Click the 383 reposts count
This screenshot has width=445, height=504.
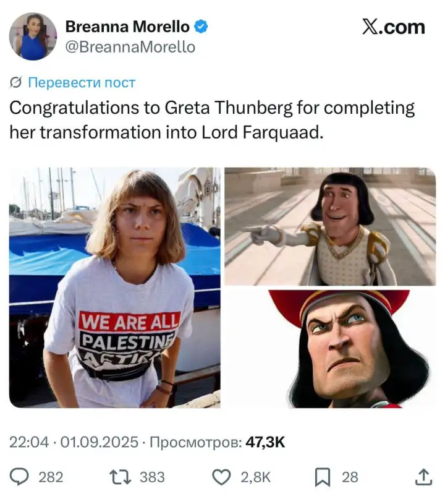pos(152,477)
